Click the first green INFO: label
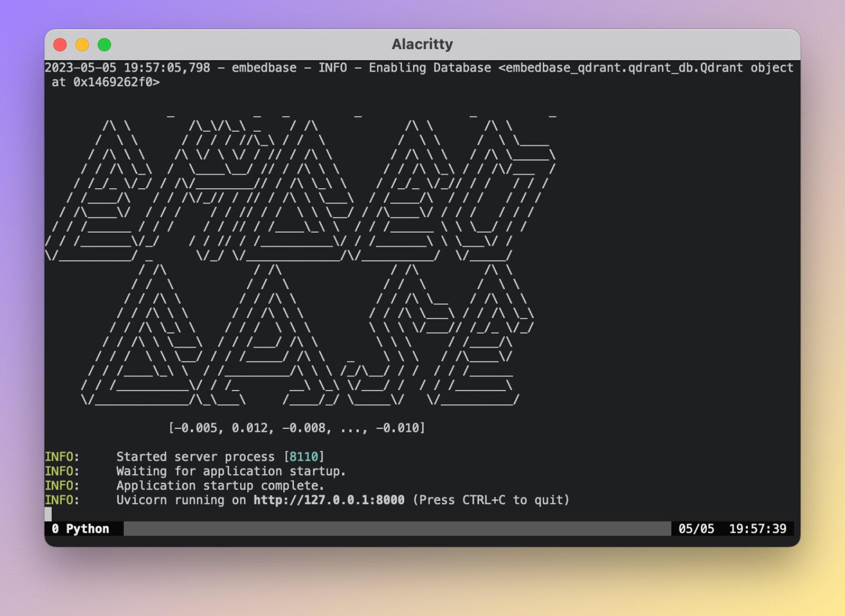Screen dimensions: 845x616 62,457
